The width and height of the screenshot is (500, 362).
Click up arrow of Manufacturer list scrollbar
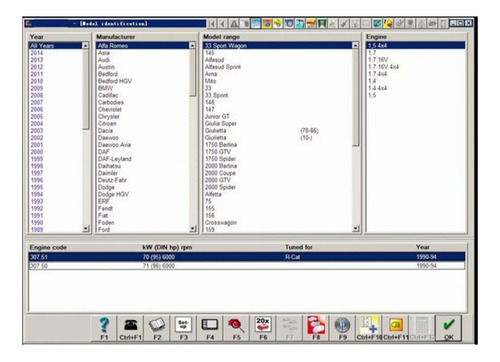coord(192,45)
